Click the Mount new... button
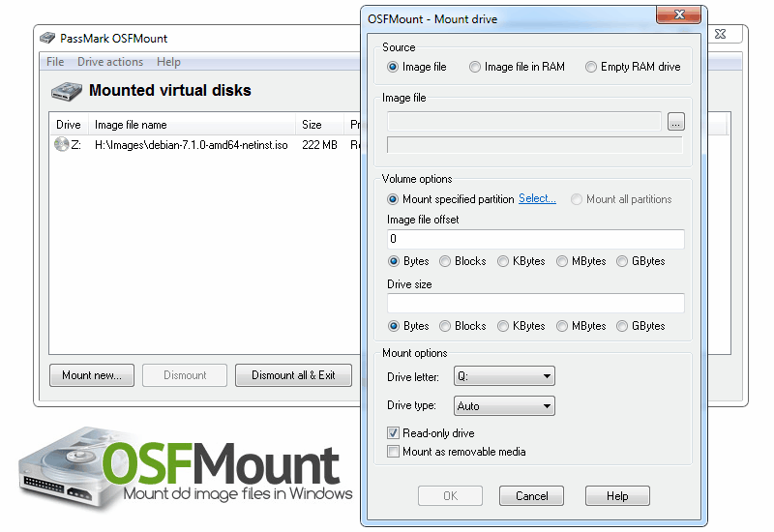Image resolution: width=774 pixels, height=532 pixels. pyautogui.click(x=92, y=375)
